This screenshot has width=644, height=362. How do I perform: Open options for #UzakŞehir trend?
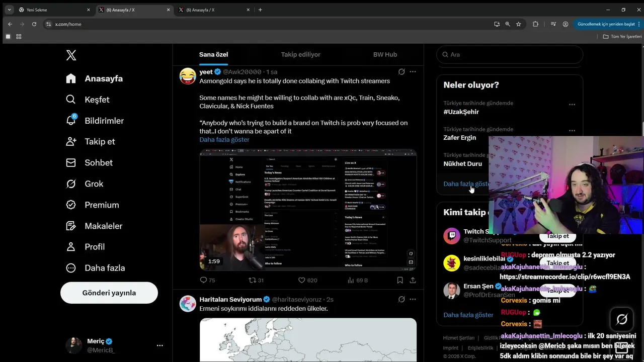click(x=572, y=105)
